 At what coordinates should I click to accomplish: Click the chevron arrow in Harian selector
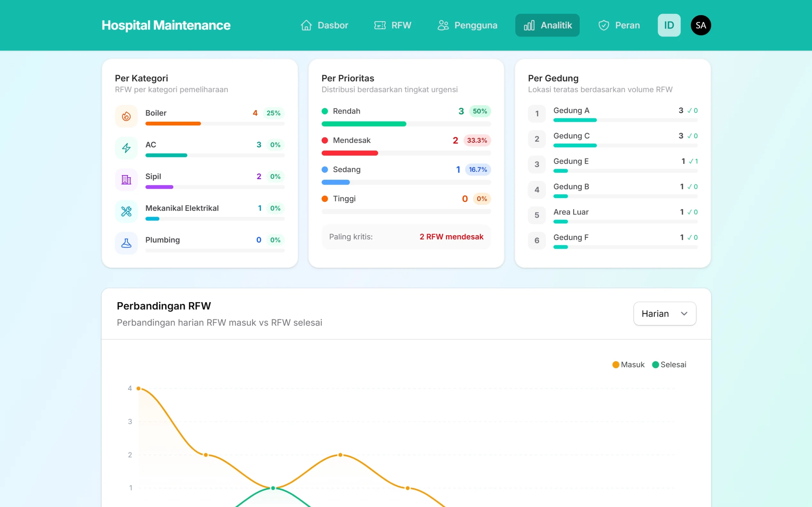(684, 313)
